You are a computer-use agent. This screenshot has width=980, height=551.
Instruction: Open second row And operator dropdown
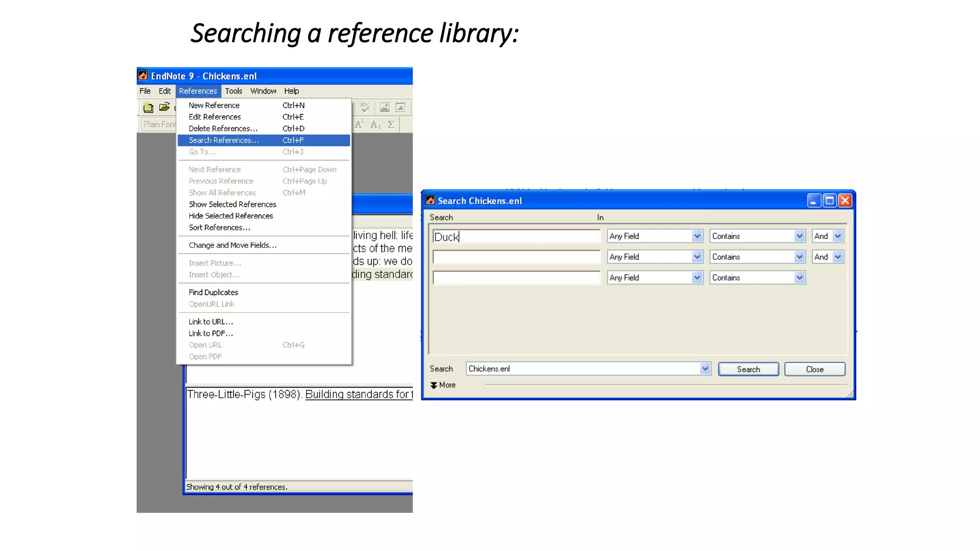point(838,257)
